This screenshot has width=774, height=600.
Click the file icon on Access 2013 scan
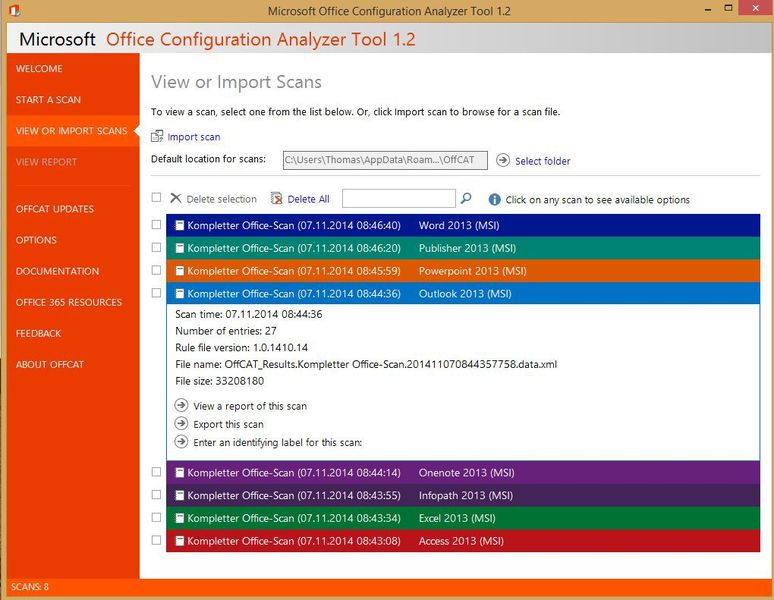click(x=180, y=541)
